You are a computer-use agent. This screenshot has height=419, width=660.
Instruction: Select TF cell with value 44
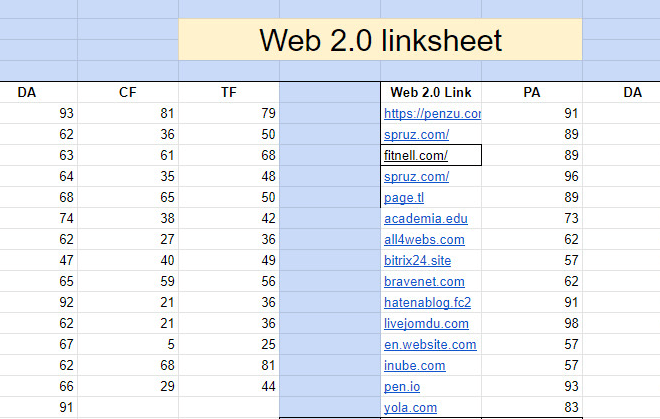(x=229, y=387)
